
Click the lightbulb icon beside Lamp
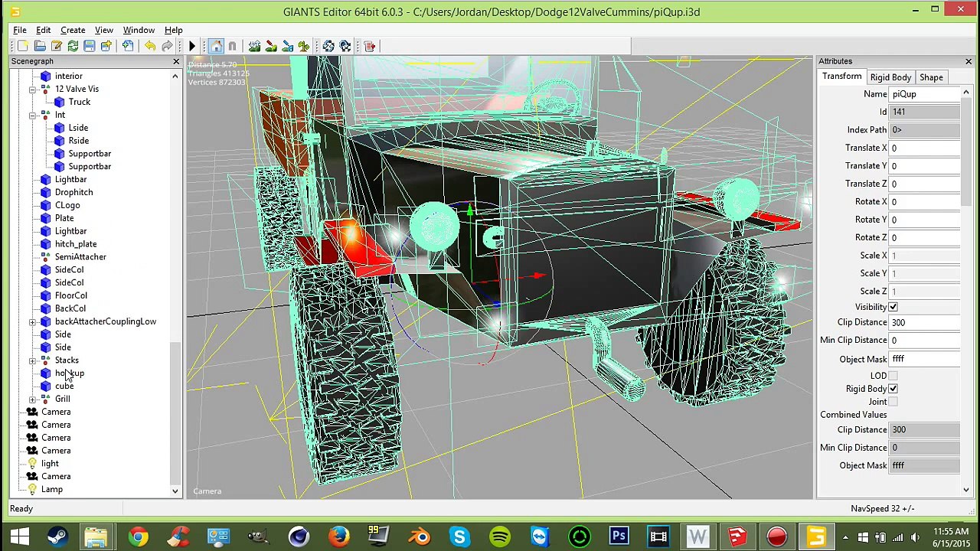[32, 489]
